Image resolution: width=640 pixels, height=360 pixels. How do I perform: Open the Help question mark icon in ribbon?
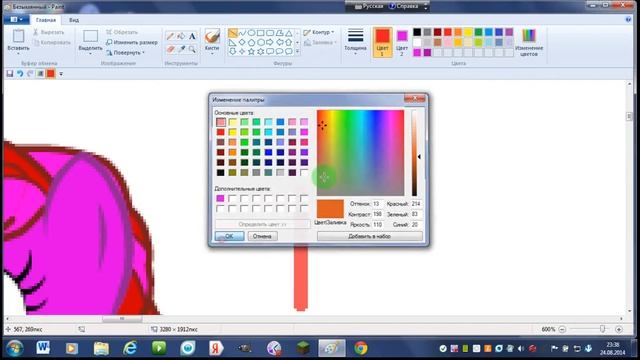[628, 19]
